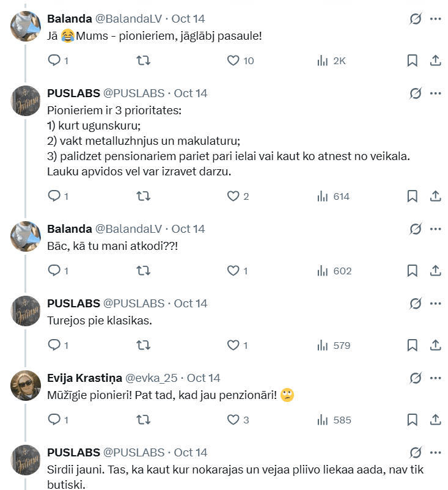The image size is (448, 490).
Task: Share PUSLABS' 3 prioritates tweet
Action: point(436,196)
